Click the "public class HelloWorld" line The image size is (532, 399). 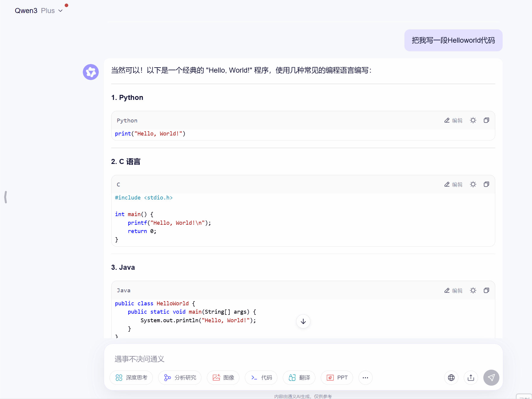click(155, 304)
